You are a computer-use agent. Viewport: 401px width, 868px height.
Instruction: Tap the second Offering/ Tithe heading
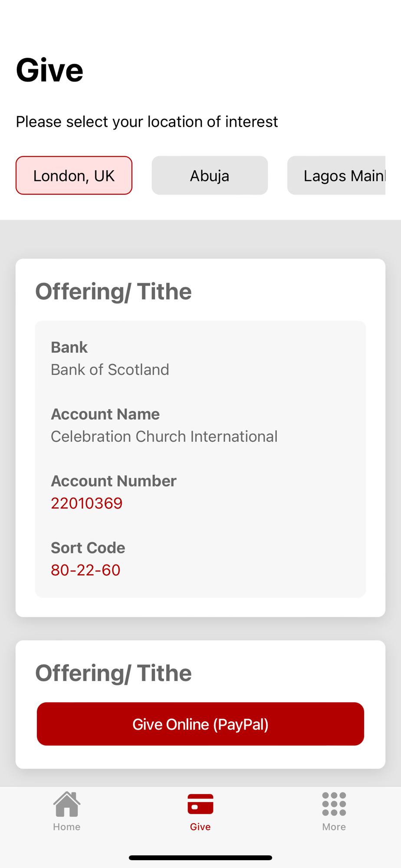113,673
